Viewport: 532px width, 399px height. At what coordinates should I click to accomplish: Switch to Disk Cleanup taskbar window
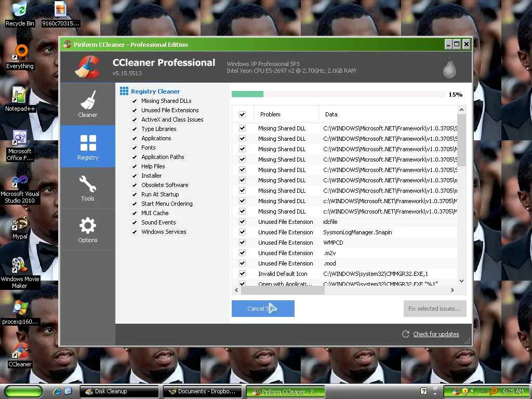(119, 391)
